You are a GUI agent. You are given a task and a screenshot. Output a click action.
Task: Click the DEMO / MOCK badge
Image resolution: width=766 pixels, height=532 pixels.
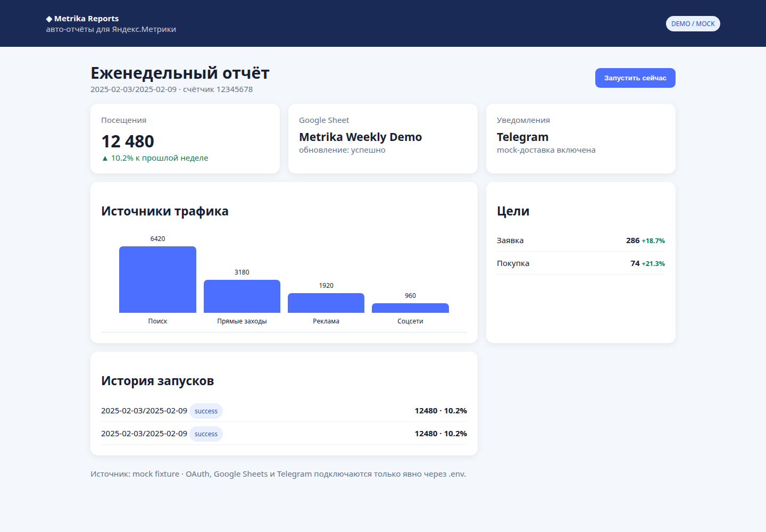[693, 24]
